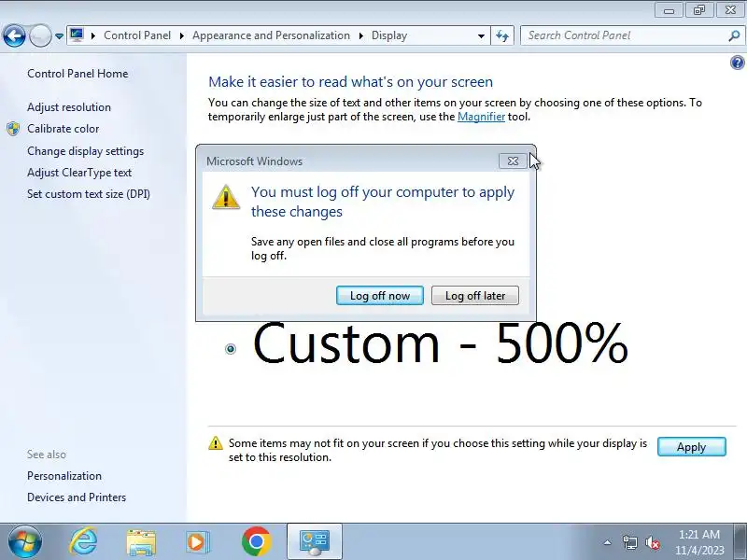Select the Custom - 500% radio button
The width and height of the screenshot is (747, 560).
tap(231, 349)
